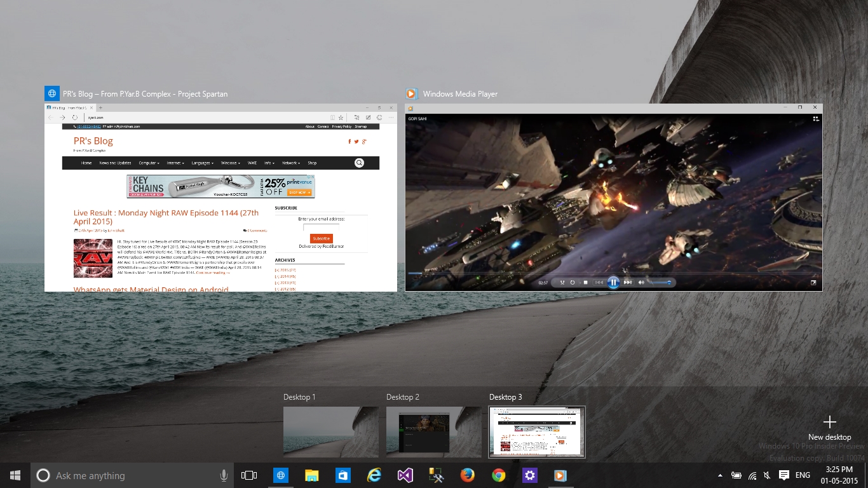Mute the Windows Media Player volume
Screen dimensions: 868x488
[641, 282]
